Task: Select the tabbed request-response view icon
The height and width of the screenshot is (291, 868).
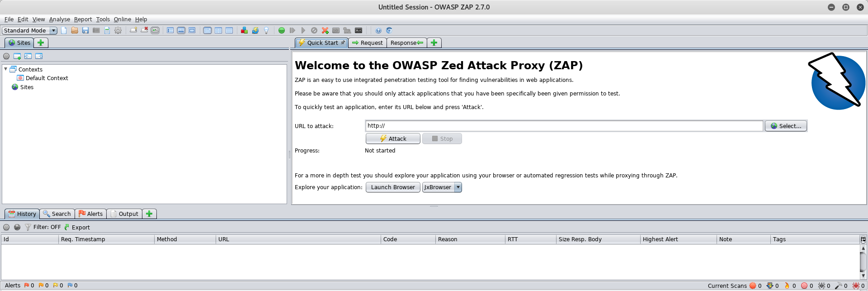Action: coord(208,30)
